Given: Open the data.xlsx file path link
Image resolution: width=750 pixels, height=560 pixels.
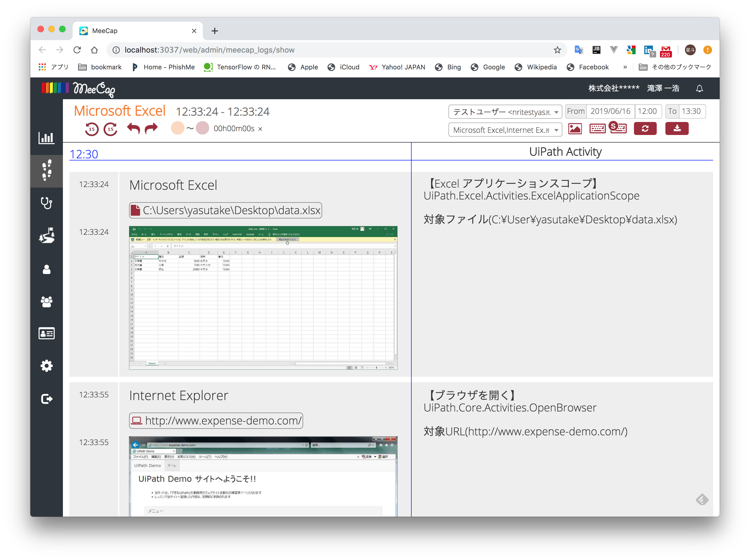Looking at the screenshot, I should 226,210.
